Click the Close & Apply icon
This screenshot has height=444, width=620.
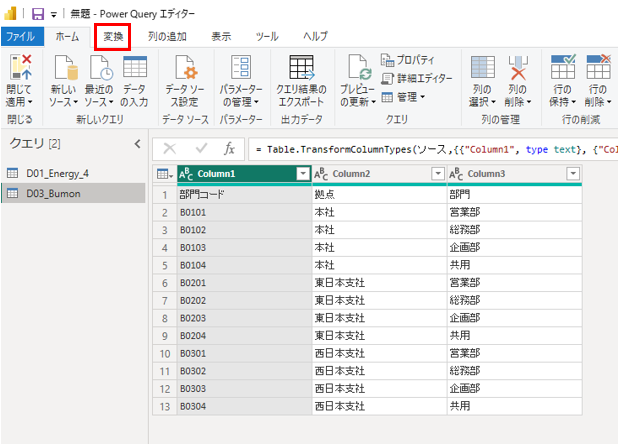(x=21, y=67)
